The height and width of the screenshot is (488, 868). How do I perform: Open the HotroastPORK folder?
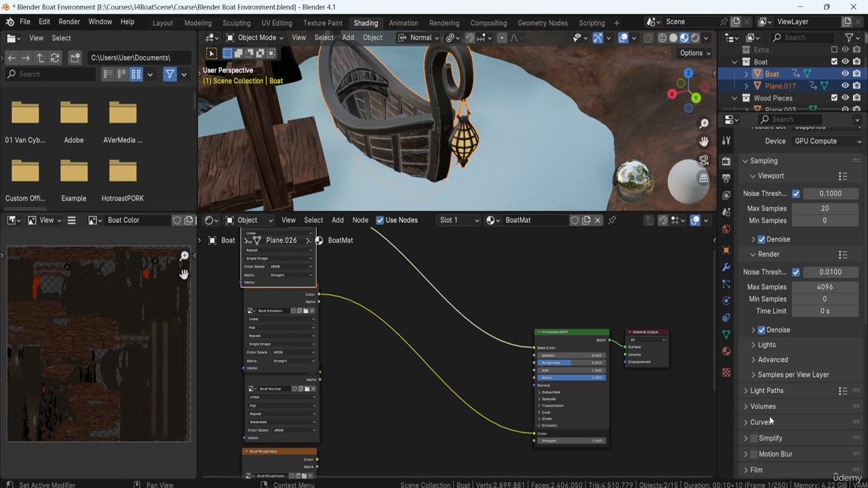click(123, 180)
